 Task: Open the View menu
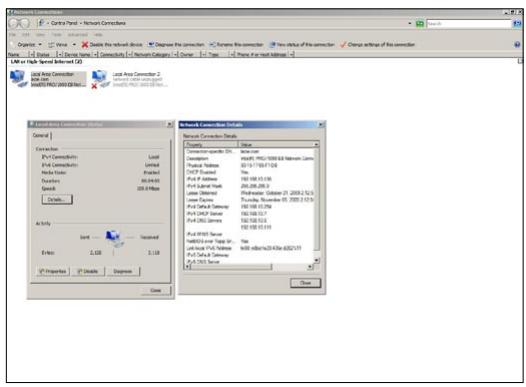[40, 35]
